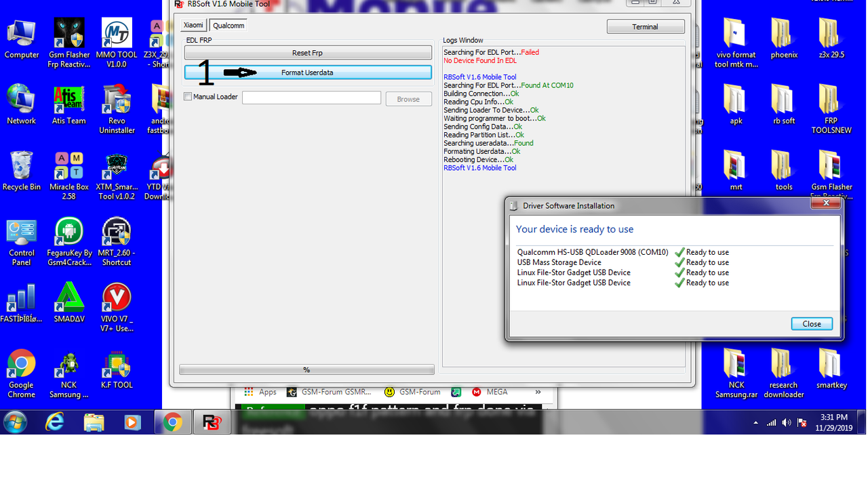Open NCK Samsung shortcut on left
868x488 pixels.
[x=68, y=373]
